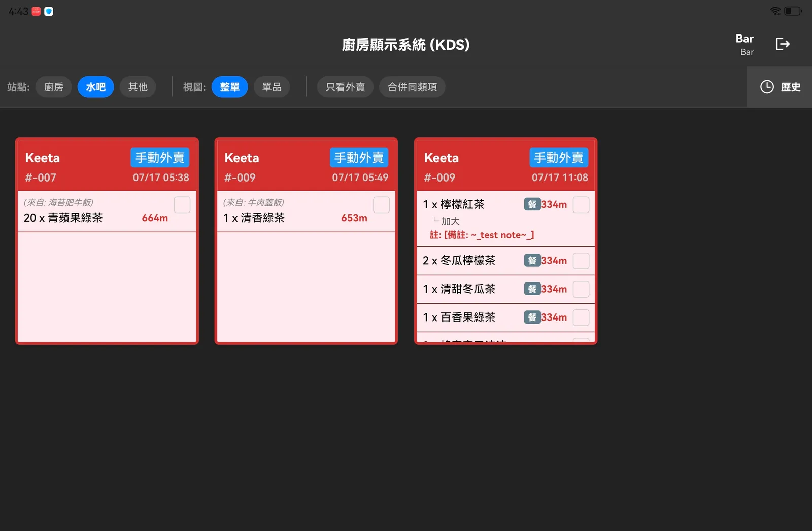Toggle 只看外賣 filter
This screenshot has height=531, width=812.
[x=345, y=87]
